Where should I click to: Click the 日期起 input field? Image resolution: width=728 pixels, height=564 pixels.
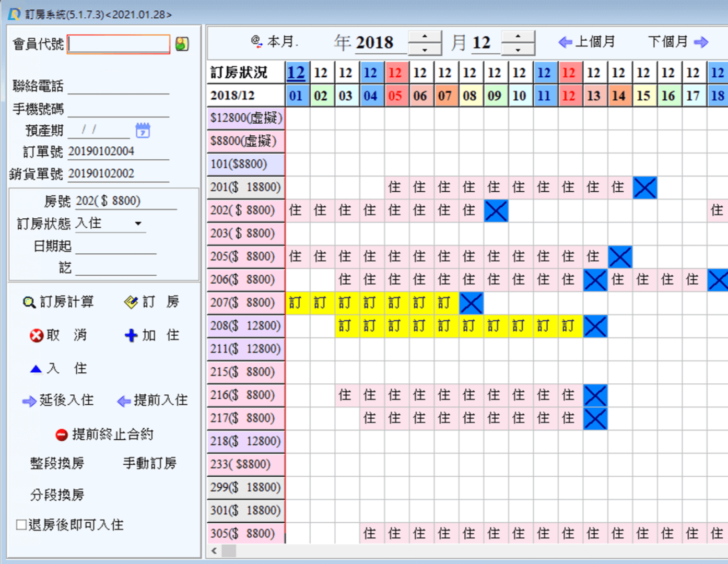pyautogui.click(x=116, y=246)
